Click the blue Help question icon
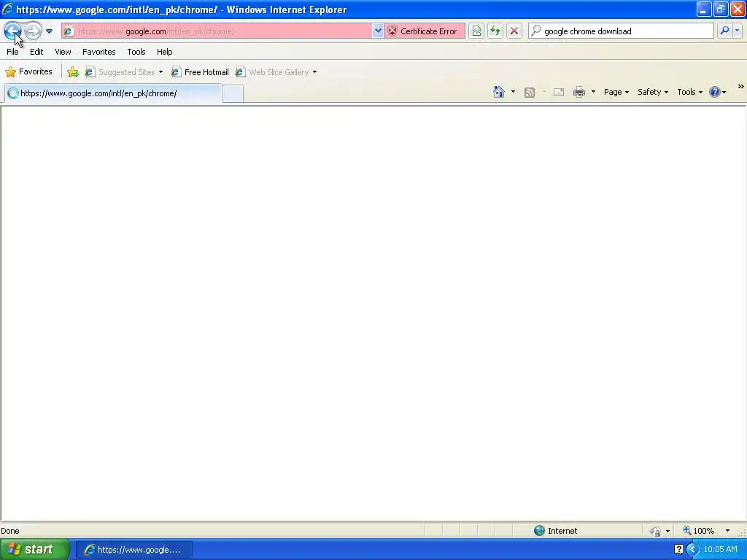The width and height of the screenshot is (747, 560). click(715, 92)
